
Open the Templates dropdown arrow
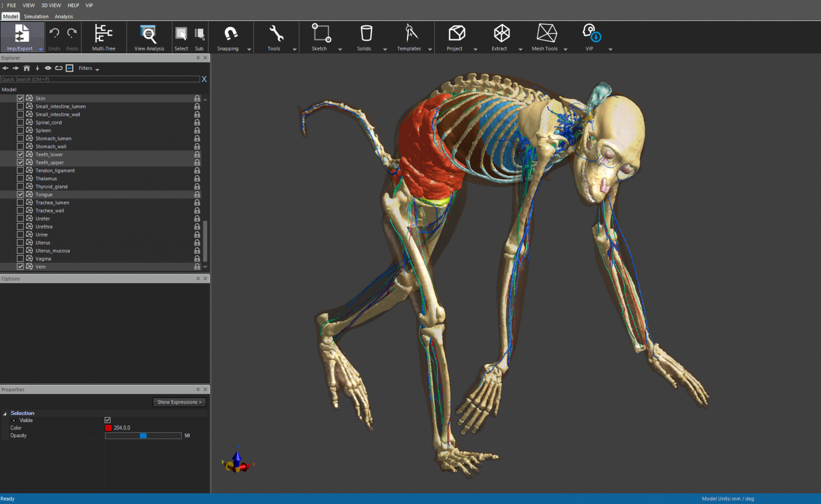pyautogui.click(x=430, y=49)
